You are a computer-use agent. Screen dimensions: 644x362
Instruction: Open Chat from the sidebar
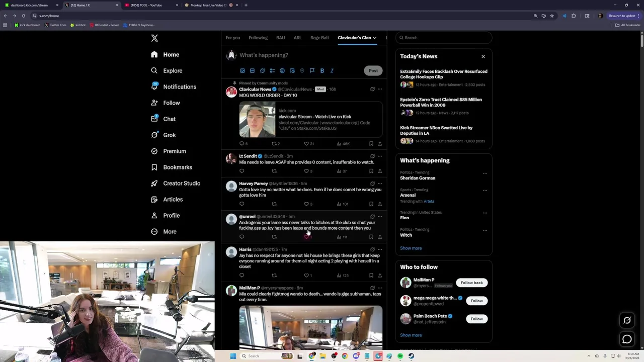(x=163, y=119)
